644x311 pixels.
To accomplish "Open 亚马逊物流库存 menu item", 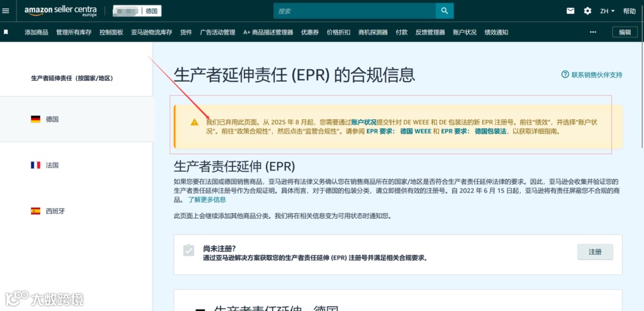I will point(151,32).
